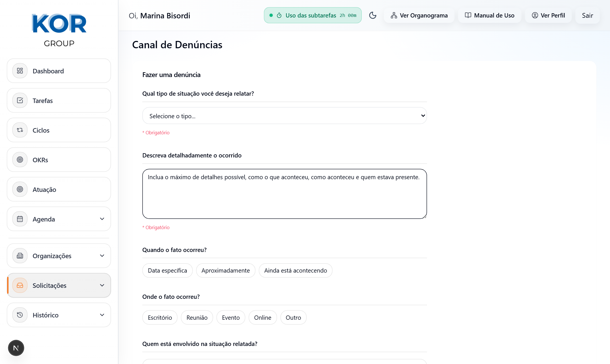Image resolution: width=610 pixels, height=364 pixels.
Task: Click the Dashboard grid icon
Action: coord(20,71)
